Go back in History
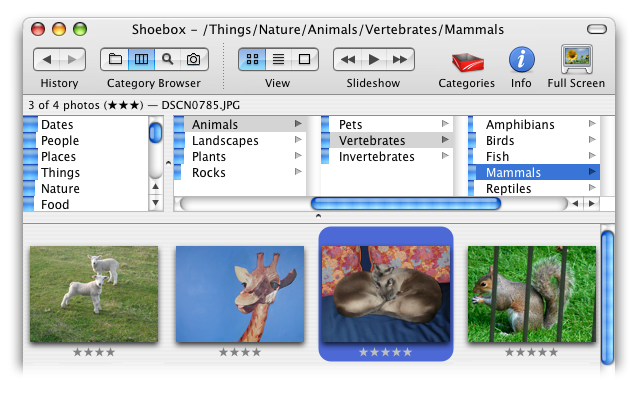The width and height of the screenshot is (640, 400). point(47,60)
